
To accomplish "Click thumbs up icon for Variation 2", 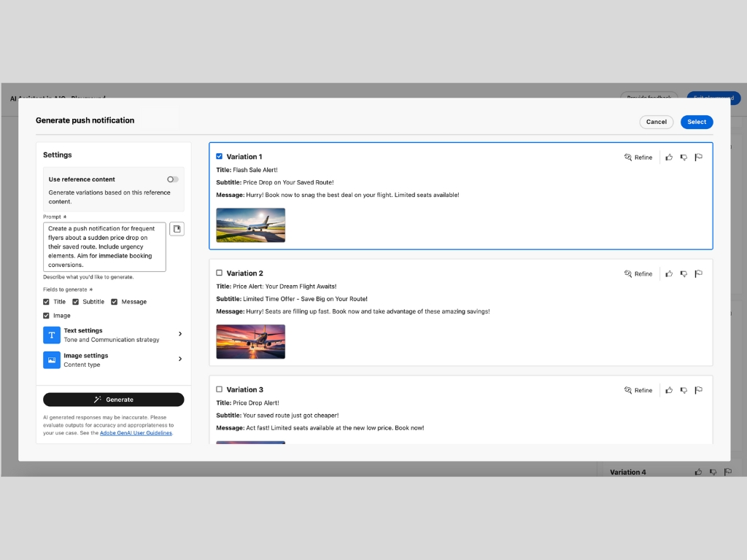I will pos(669,274).
